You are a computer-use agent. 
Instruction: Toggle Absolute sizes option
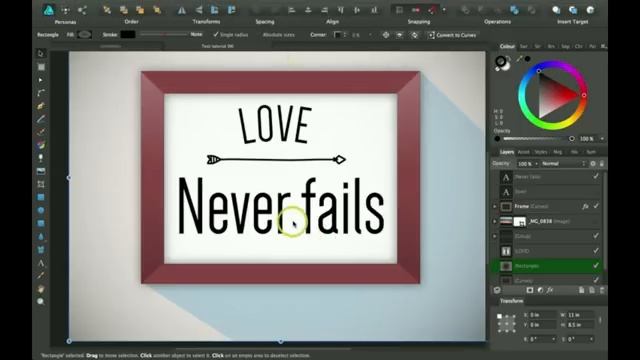pyautogui.click(x=278, y=35)
